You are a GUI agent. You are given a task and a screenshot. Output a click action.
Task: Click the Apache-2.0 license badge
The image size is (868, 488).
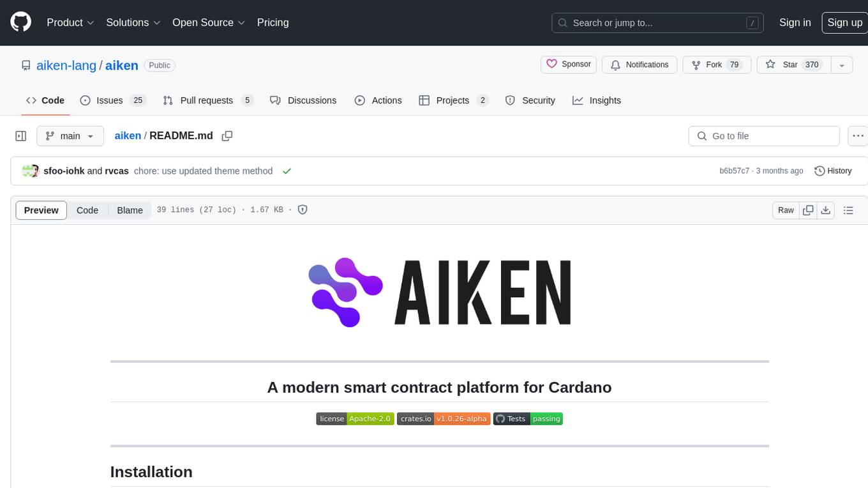[355, 419]
